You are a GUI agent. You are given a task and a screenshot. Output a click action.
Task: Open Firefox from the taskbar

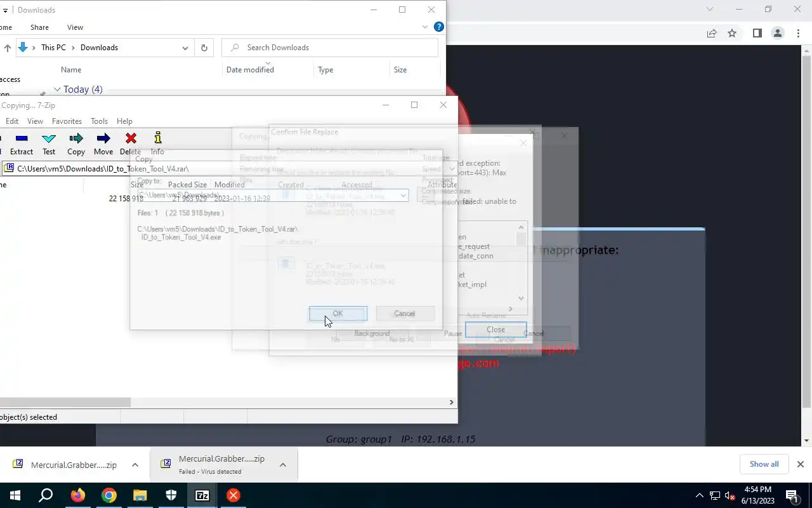pyautogui.click(x=78, y=495)
